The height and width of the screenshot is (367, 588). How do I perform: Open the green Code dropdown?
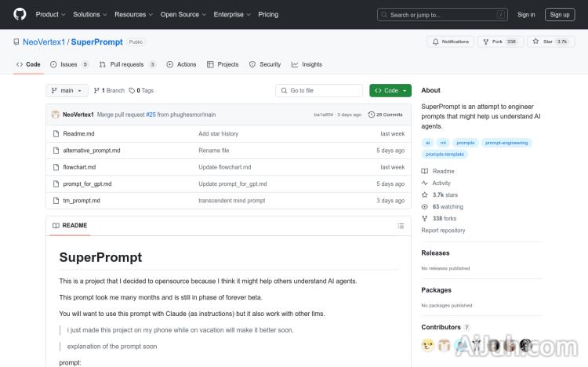click(x=390, y=90)
